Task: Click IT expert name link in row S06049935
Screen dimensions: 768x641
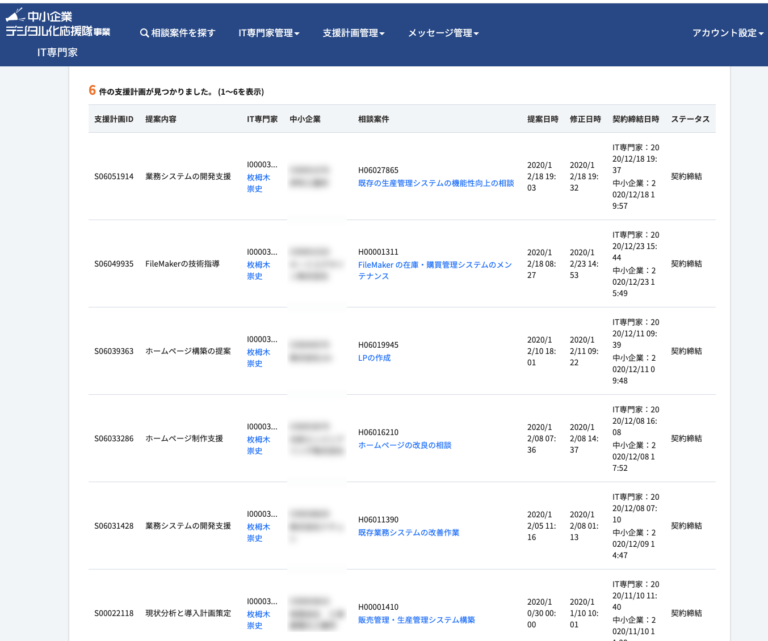Action: pyautogui.click(x=258, y=270)
